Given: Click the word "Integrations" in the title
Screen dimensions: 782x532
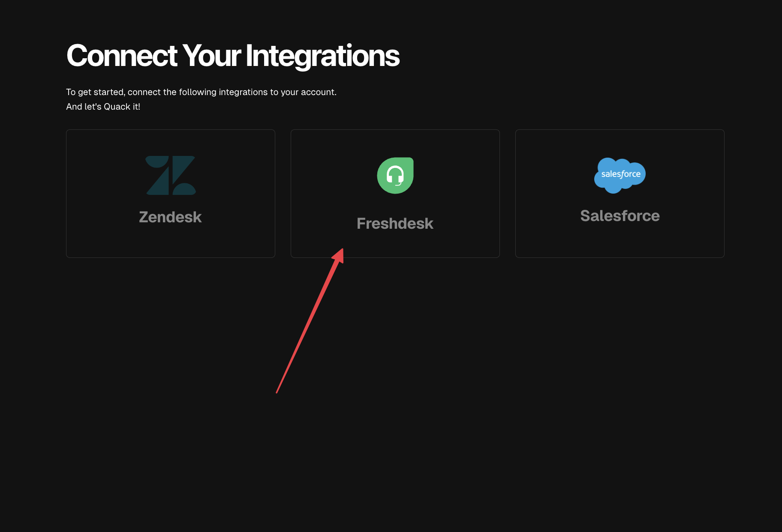Looking at the screenshot, I should 322,56.
